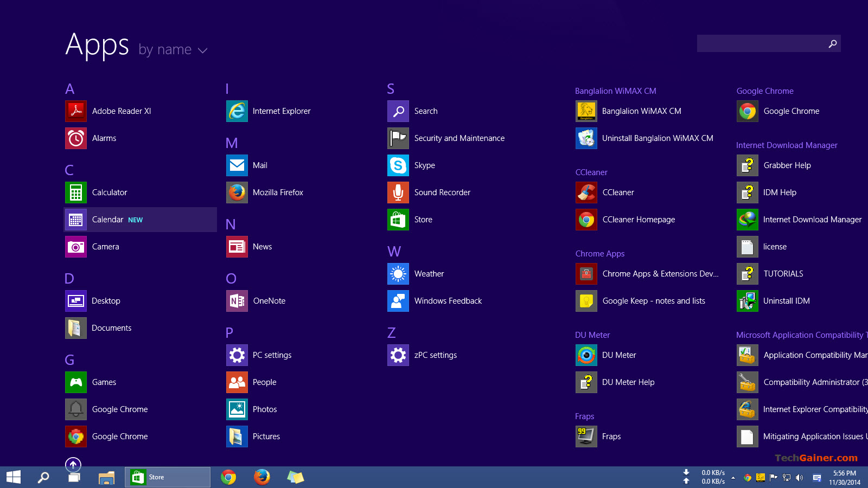Open the Start button
868x488 pixels.
(12, 477)
